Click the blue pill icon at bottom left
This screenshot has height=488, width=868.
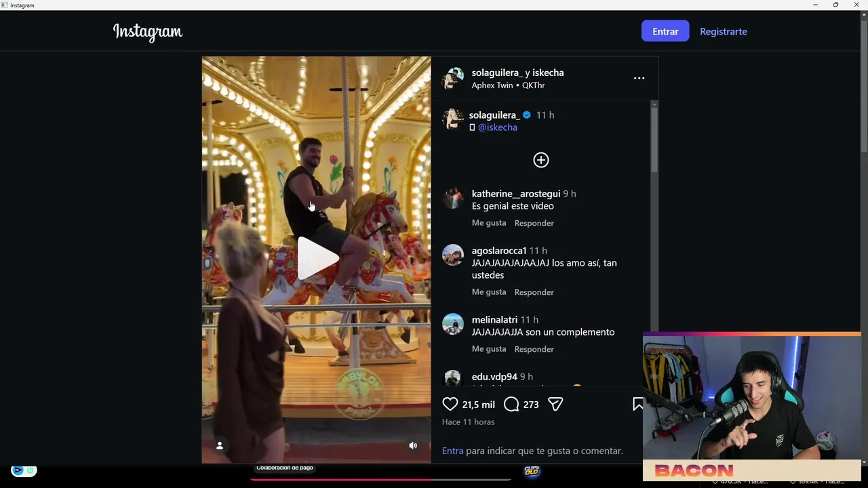click(x=24, y=470)
